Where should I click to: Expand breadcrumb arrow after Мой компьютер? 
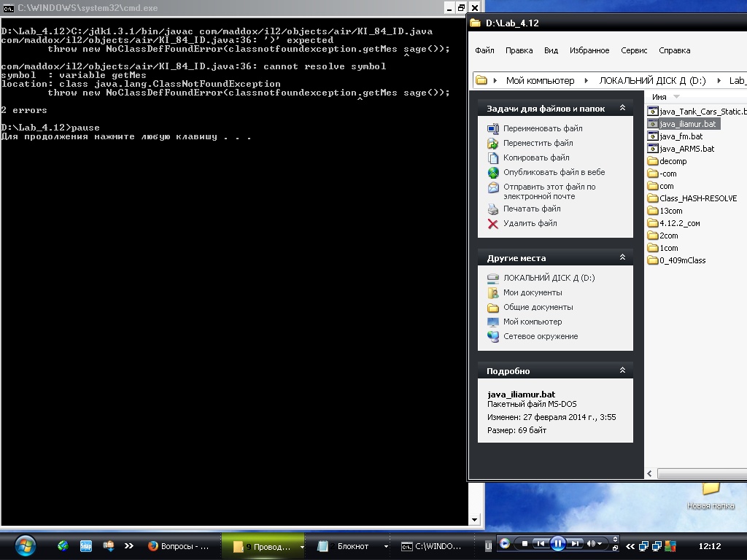587,80
